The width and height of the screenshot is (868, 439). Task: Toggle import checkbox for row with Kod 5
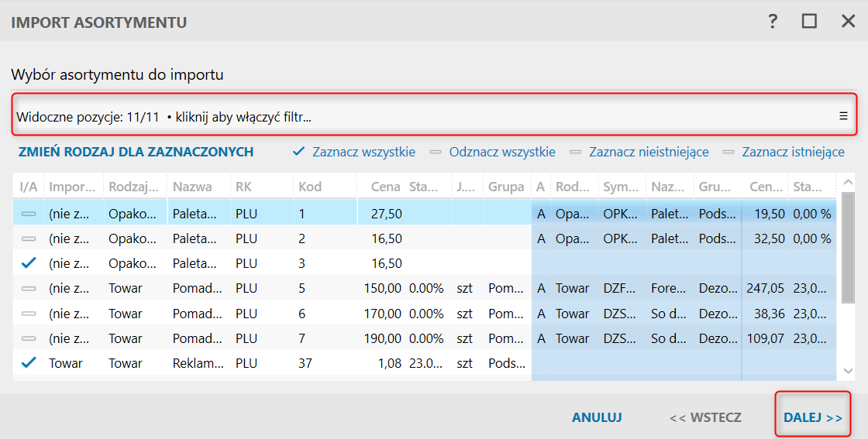click(x=29, y=288)
